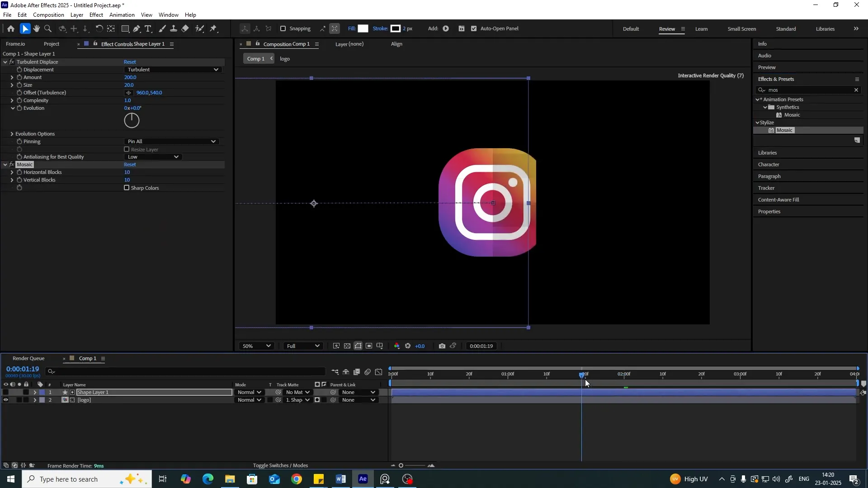Enable the Snapping checkbox

pyautogui.click(x=283, y=28)
